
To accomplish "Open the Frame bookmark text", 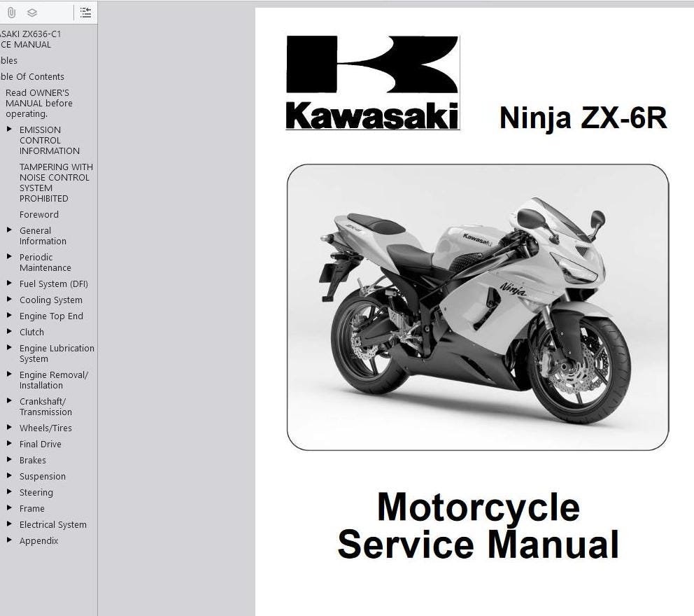I will (x=32, y=508).
